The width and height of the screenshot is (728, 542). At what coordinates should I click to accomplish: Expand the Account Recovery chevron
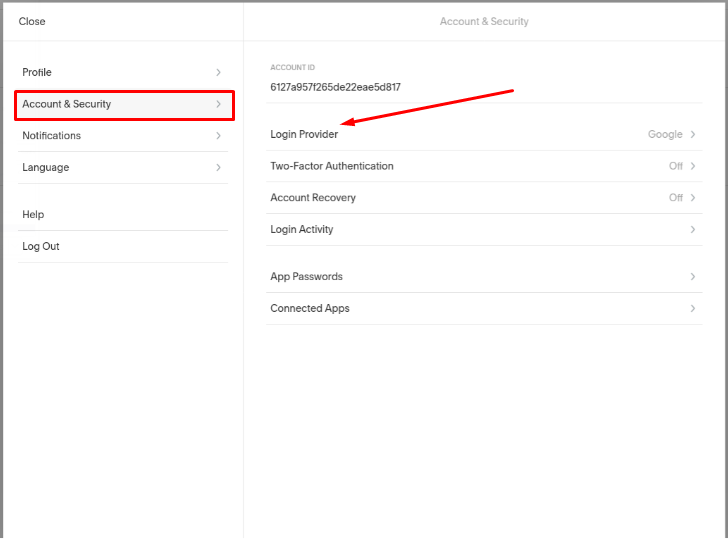point(693,198)
